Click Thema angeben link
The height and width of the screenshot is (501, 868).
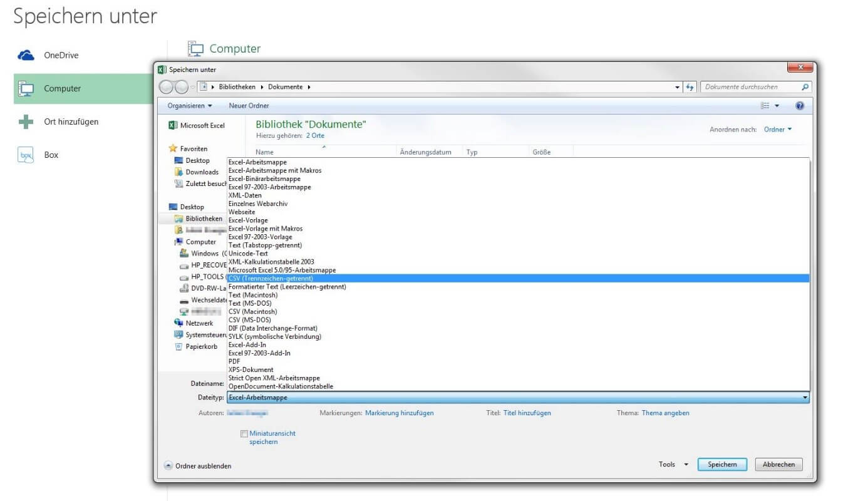(x=665, y=413)
